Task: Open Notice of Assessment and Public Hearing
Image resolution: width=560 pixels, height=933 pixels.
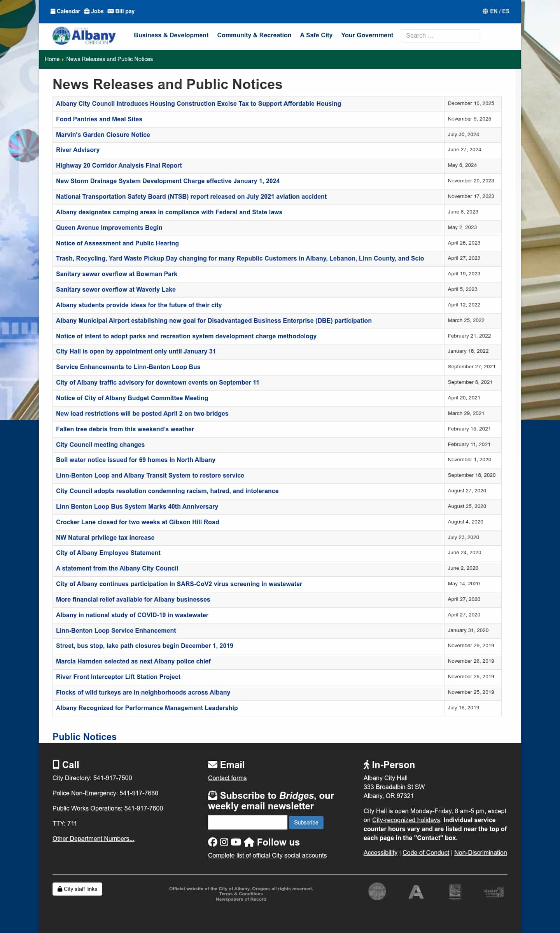Action: click(x=117, y=243)
